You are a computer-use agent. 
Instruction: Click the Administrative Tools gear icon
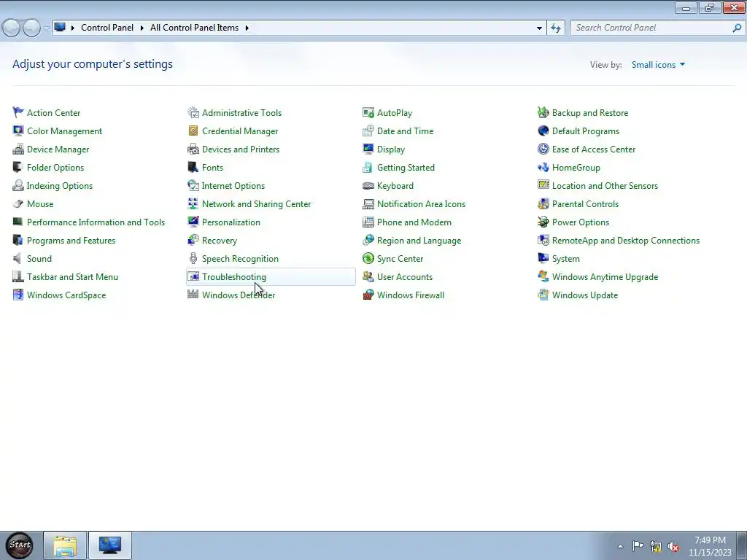(193, 112)
